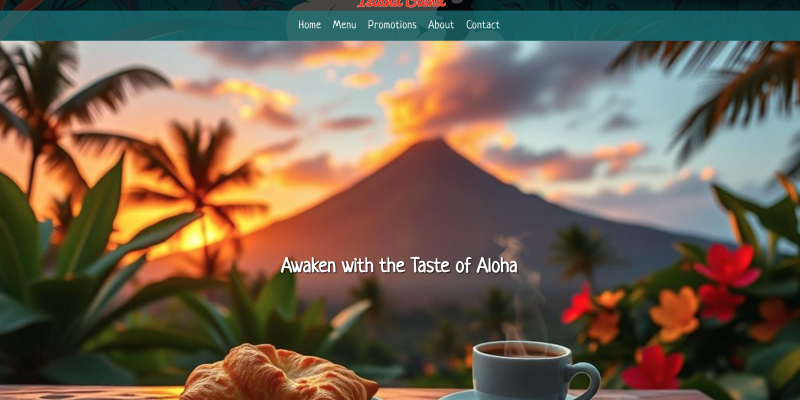Click the coffee cup handle
This screenshot has height=400, width=800.
click(x=587, y=380)
